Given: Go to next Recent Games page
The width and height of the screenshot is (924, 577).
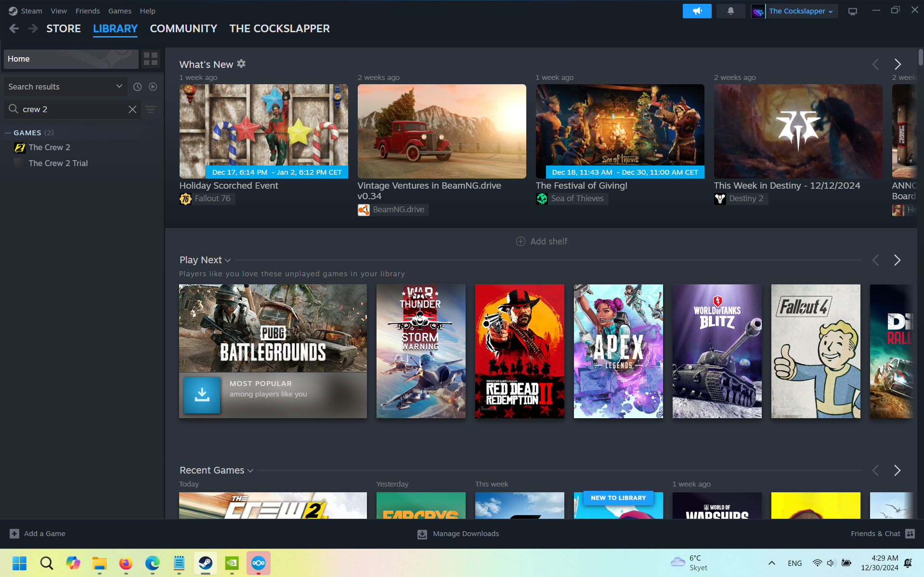Looking at the screenshot, I should [x=898, y=471].
